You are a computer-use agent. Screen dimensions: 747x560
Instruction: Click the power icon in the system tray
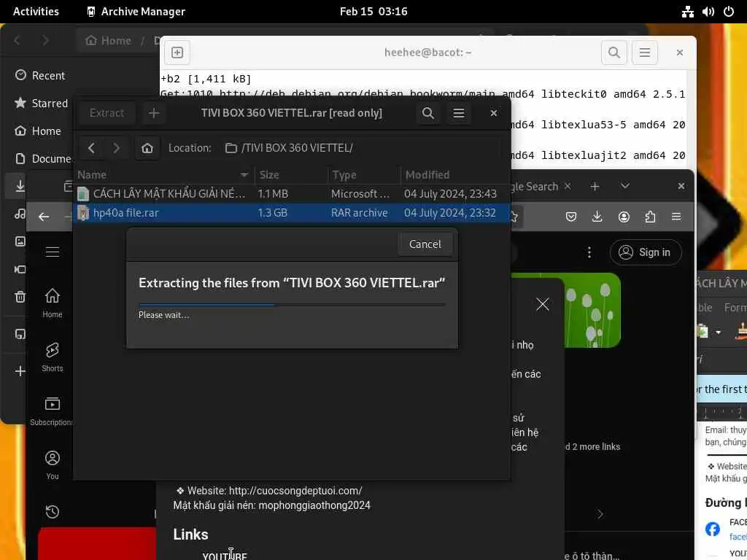pos(729,12)
